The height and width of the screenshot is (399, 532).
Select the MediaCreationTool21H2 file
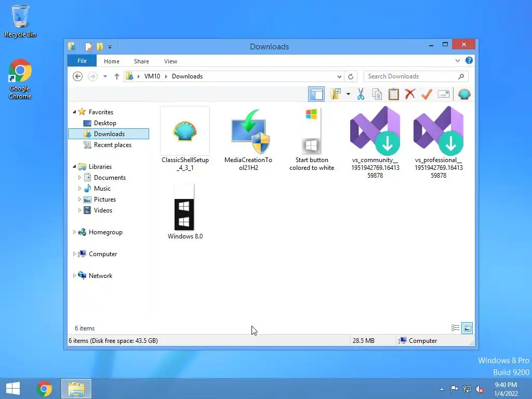248,139
